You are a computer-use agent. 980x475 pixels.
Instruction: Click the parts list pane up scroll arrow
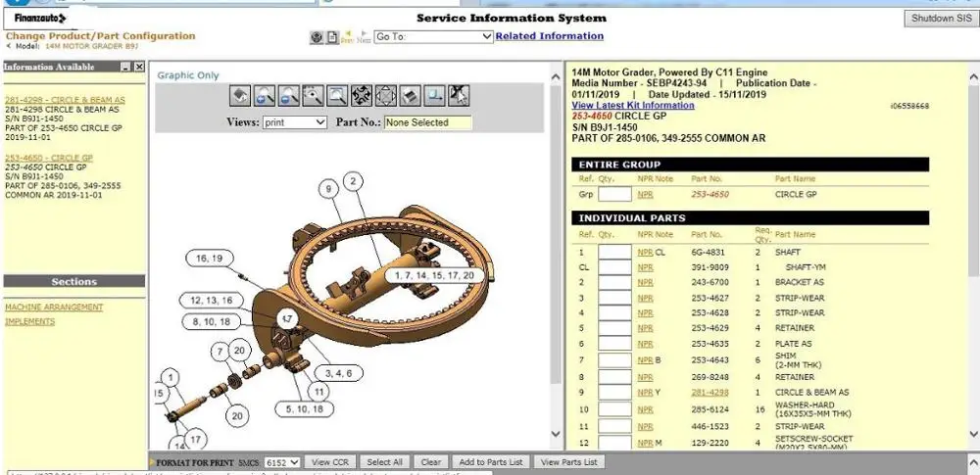(974, 76)
